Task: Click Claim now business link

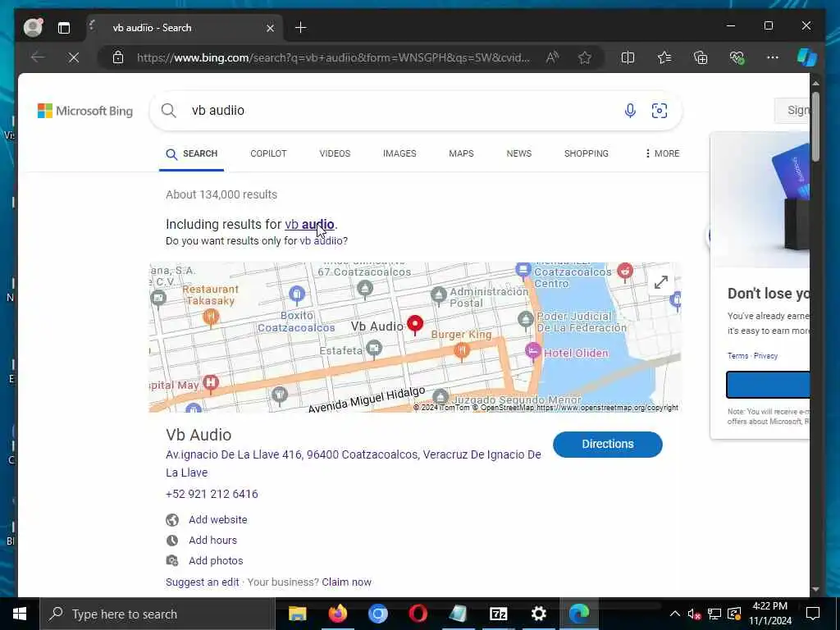Action: [x=347, y=582]
